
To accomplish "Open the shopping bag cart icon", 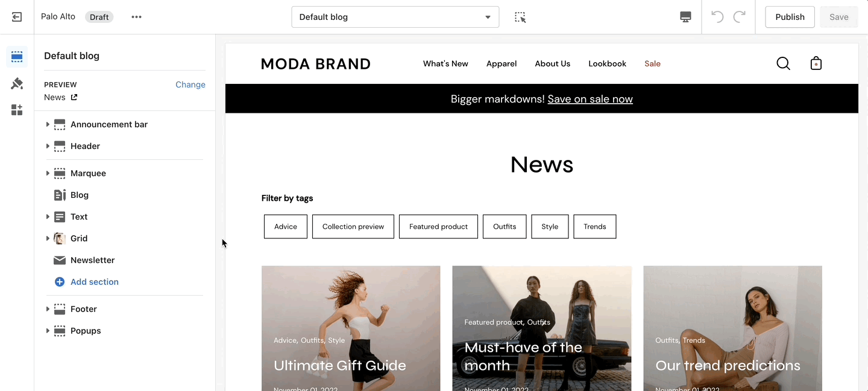I will tap(816, 63).
